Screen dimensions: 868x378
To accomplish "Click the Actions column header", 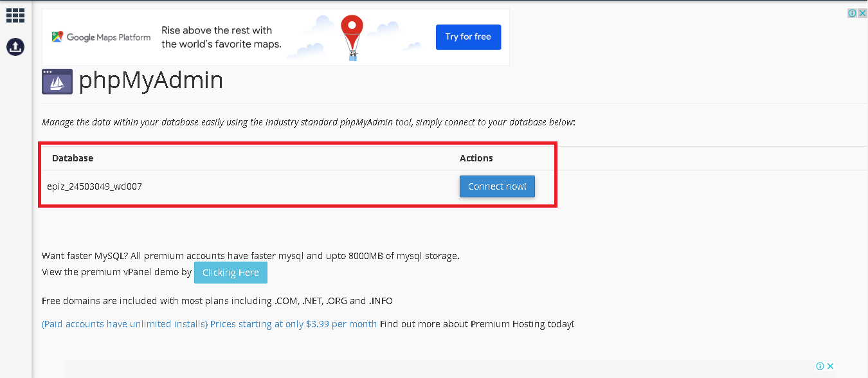I will (x=476, y=158).
